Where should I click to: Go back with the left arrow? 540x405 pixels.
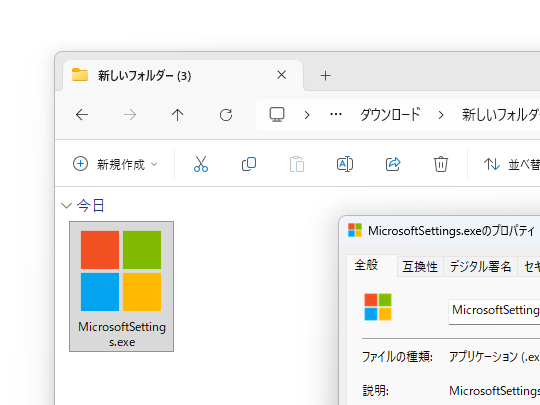[x=82, y=115]
